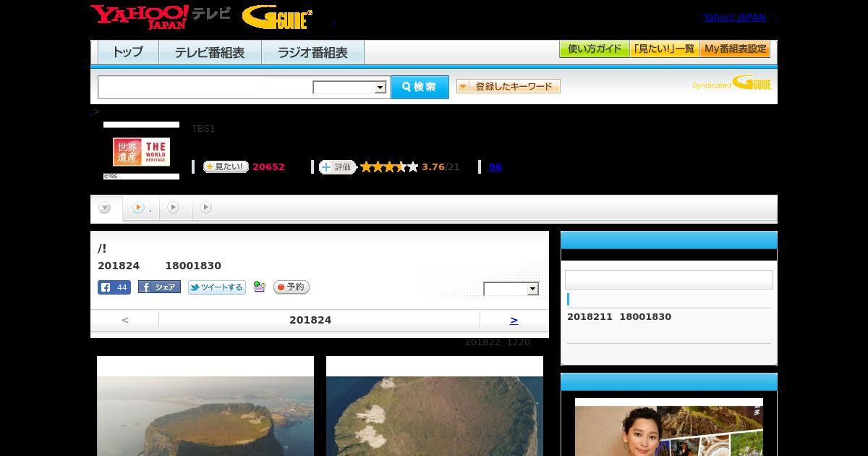Click the calendar add icon

coord(260,287)
